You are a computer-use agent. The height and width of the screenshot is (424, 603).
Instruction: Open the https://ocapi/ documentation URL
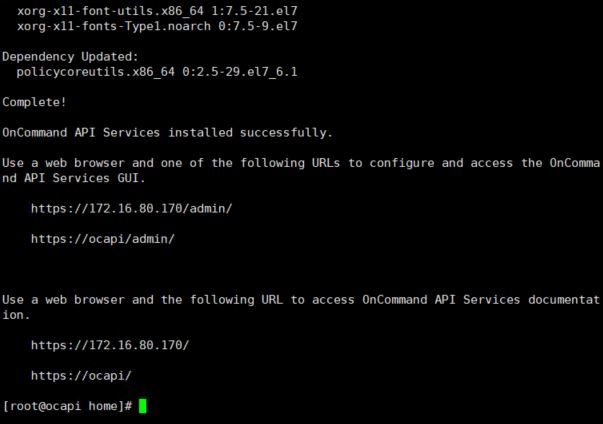pos(81,375)
